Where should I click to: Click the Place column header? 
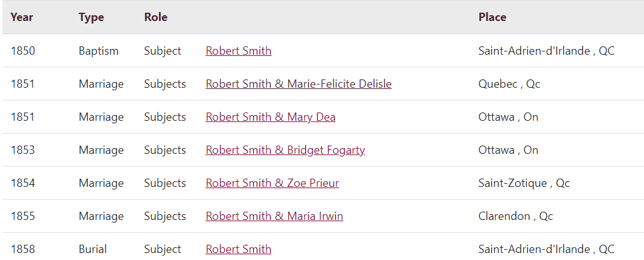[x=492, y=17]
